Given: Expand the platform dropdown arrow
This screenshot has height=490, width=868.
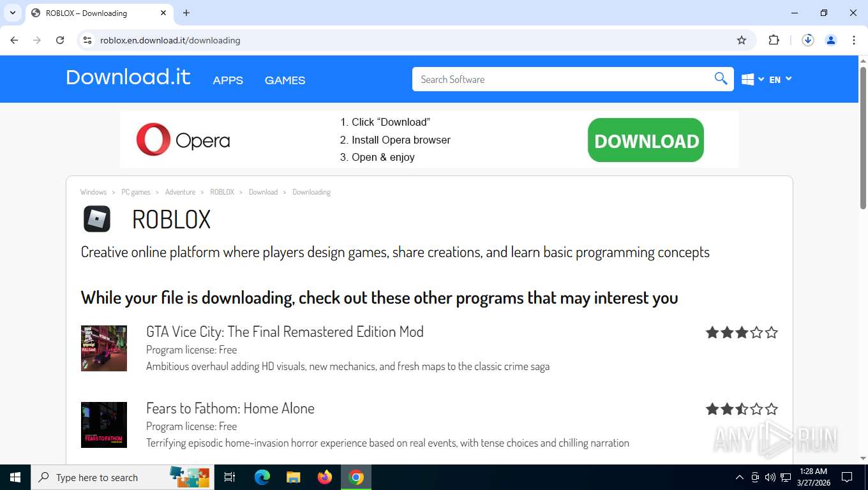Looking at the screenshot, I should click(x=761, y=79).
